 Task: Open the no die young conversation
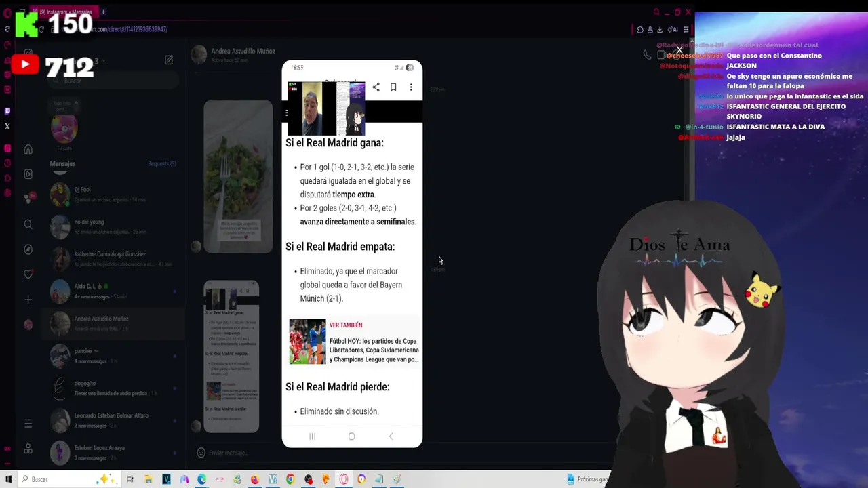[113, 226]
